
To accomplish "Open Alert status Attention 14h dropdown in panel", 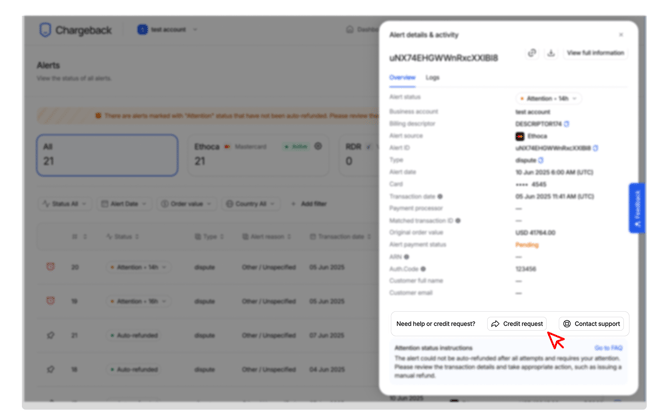I will click(548, 99).
